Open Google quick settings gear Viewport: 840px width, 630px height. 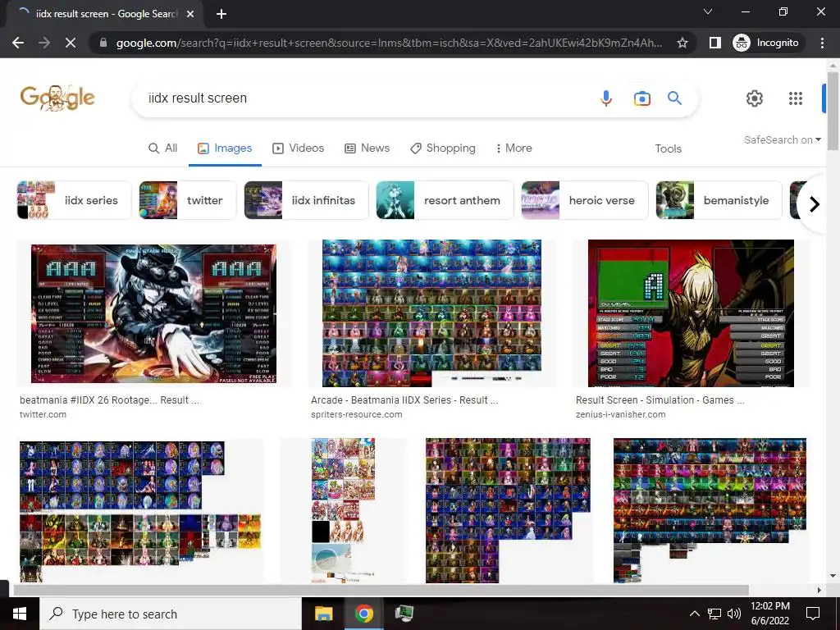[x=755, y=98]
